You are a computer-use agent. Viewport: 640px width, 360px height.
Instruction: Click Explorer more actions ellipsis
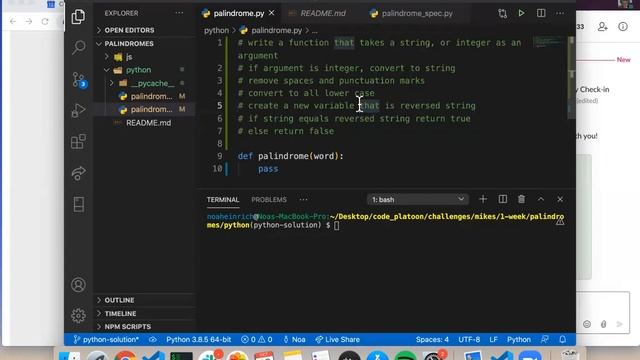click(179, 13)
